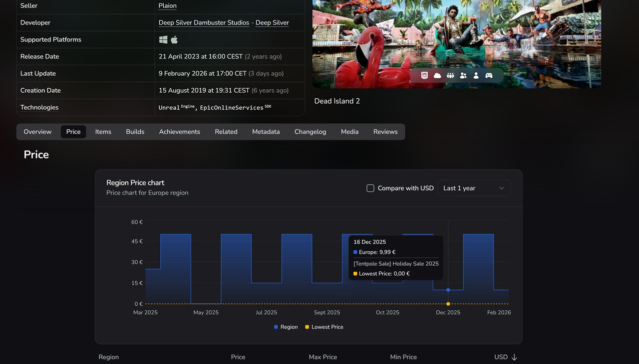Open the Metadata tab
Viewport: 639px width, 364px height.
[266, 132]
